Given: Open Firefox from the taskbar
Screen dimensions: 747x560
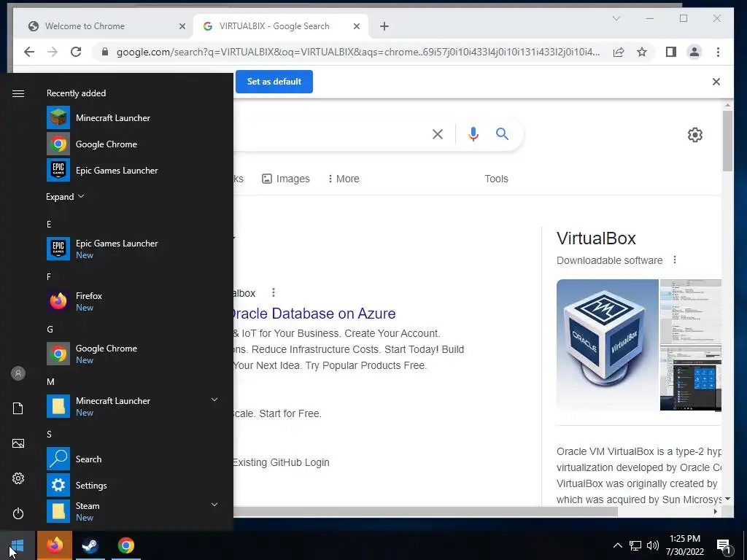Looking at the screenshot, I should click(x=55, y=545).
